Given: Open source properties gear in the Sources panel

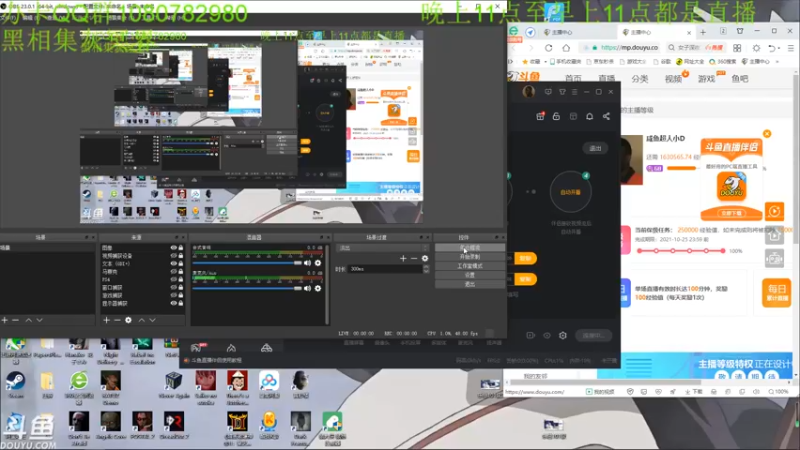Looking at the screenshot, I should (x=129, y=320).
